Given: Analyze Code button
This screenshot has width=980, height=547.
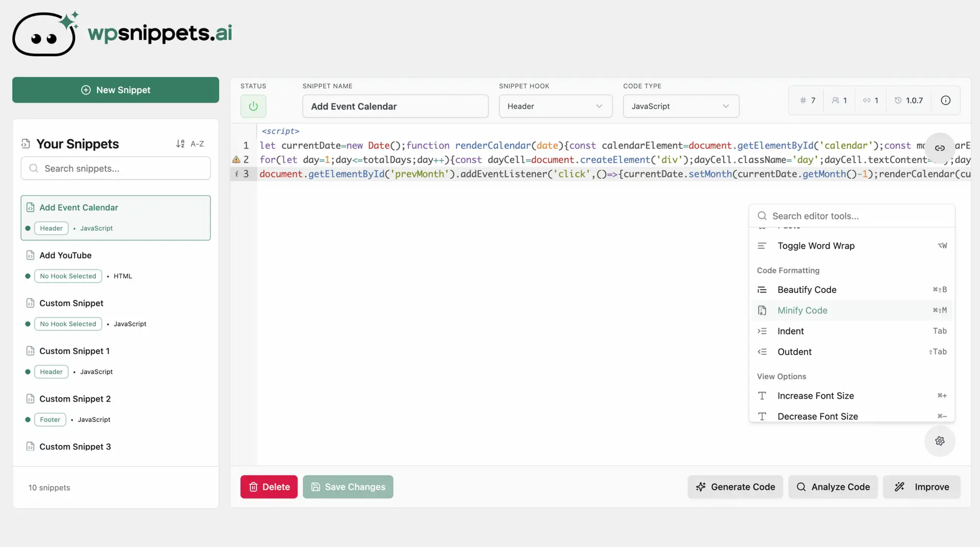Looking at the screenshot, I should (833, 487).
